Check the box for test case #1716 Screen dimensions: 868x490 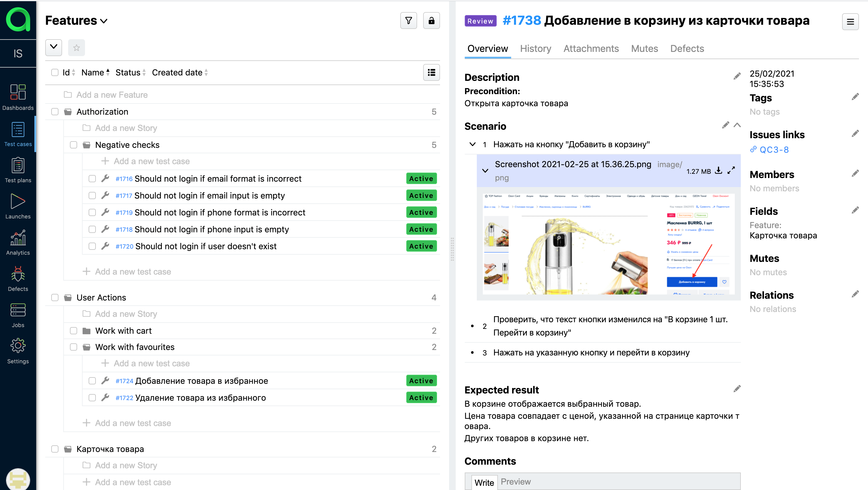[92, 178]
